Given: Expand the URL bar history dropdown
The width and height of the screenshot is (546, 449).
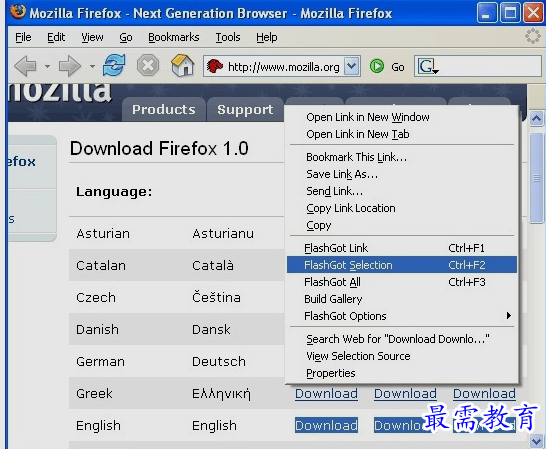Looking at the screenshot, I should click(352, 66).
